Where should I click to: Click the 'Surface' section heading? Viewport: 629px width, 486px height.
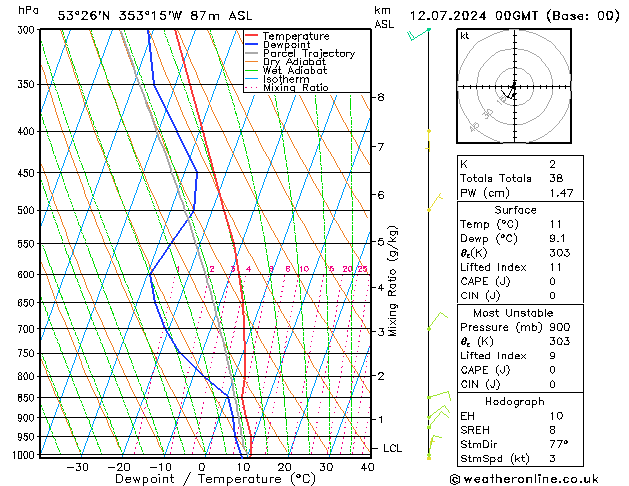pos(515,210)
